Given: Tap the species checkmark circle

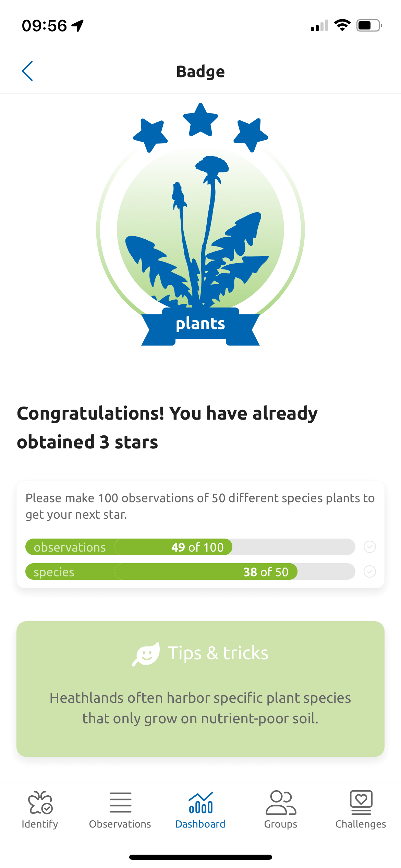Looking at the screenshot, I should [x=370, y=571].
